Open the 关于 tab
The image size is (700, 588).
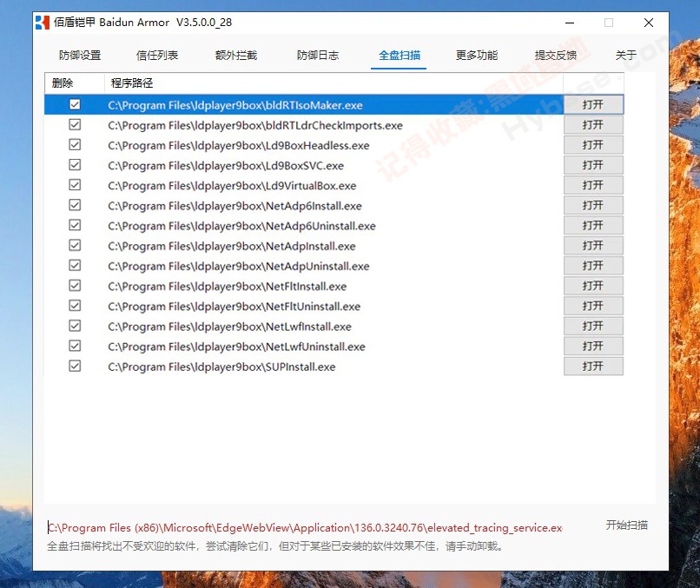(x=626, y=56)
